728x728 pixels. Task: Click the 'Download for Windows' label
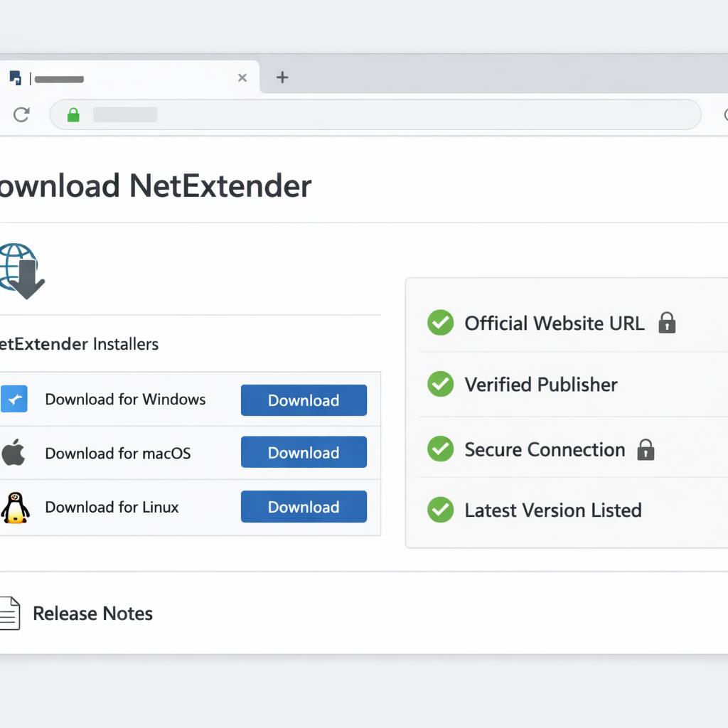click(125, 400)
